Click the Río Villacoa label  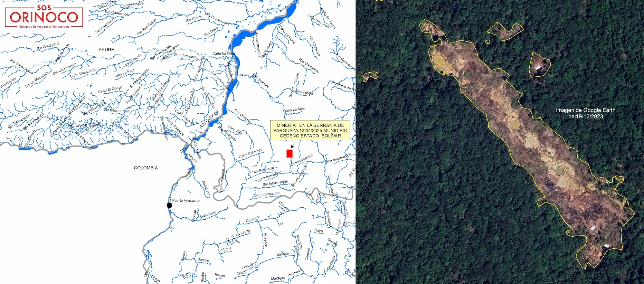coord(242,116)
